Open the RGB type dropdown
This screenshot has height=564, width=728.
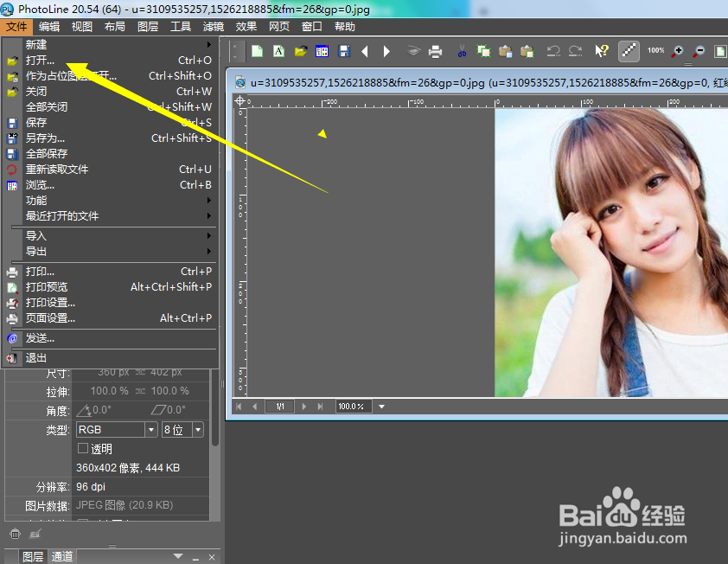point(151,430)
